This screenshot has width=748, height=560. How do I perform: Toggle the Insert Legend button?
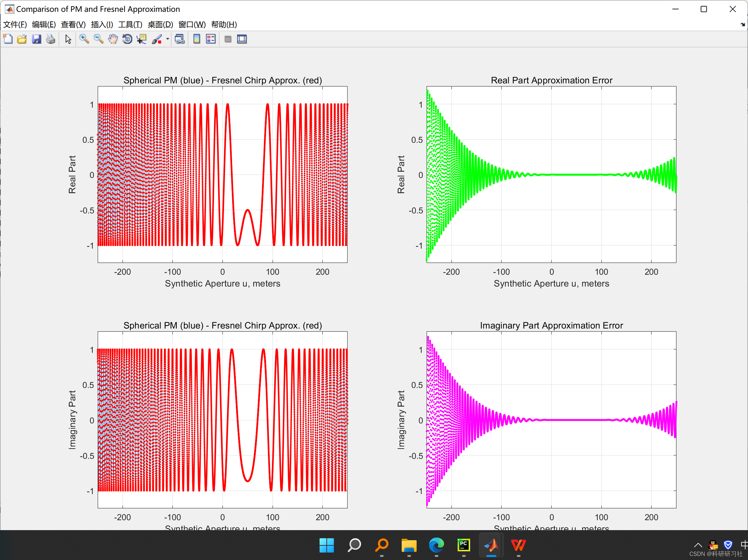[211, 39]
